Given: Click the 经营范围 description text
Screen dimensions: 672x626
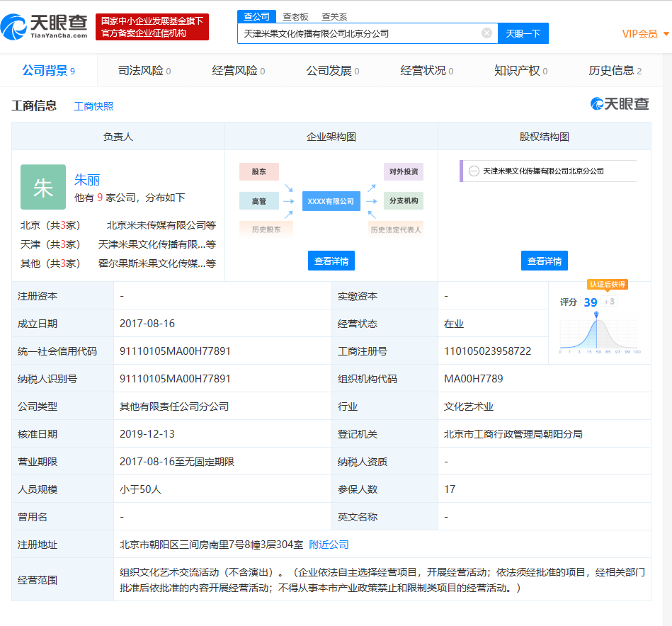Looking at the screenshot, I should 382,580.
